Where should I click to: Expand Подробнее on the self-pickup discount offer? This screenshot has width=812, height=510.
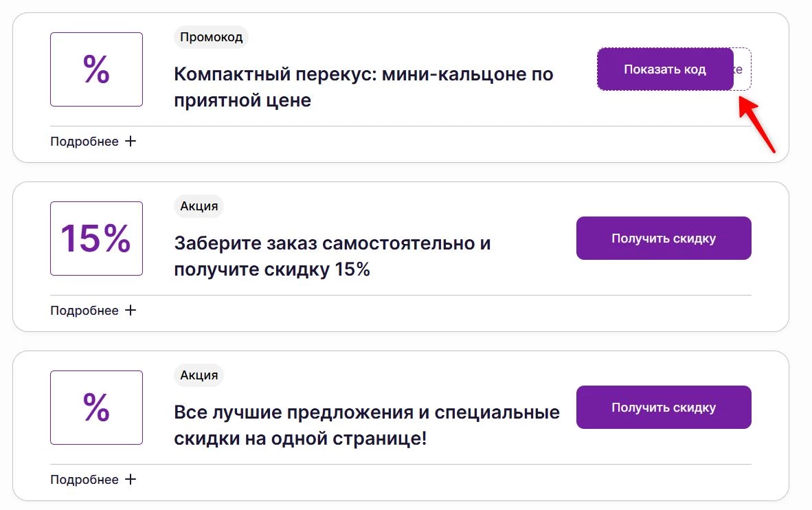(82, 311)
